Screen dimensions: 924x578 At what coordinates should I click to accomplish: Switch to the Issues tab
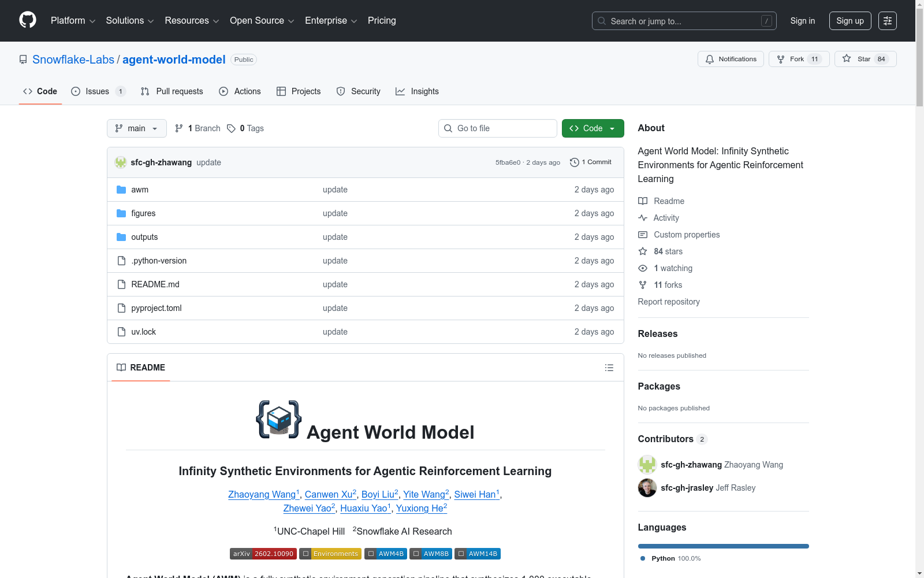pos(98,91)
